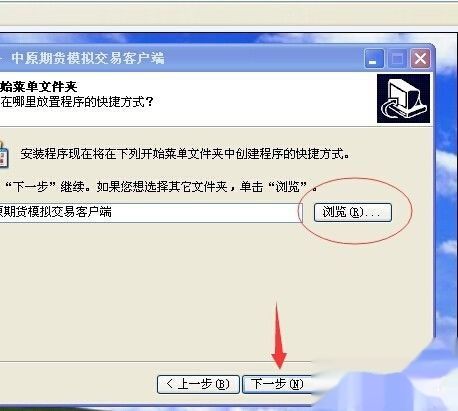Close the 中原期货模拟交易客户端 installer
458x411 pixels.
(x=420, y=59)
